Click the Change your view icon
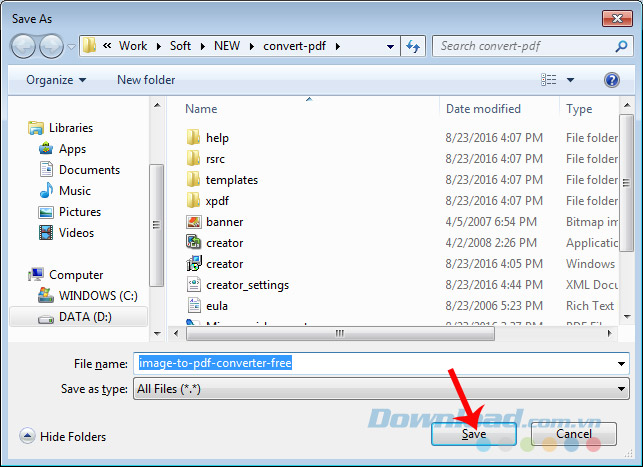 pyautogui.click(x=549, y=80)
